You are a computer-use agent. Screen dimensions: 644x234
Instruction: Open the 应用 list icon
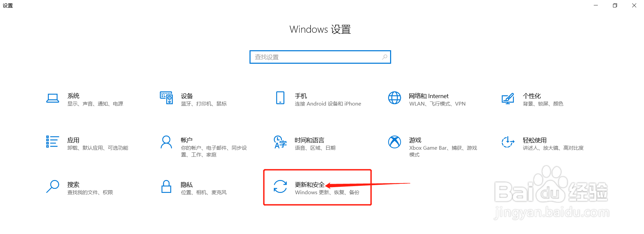53,142
